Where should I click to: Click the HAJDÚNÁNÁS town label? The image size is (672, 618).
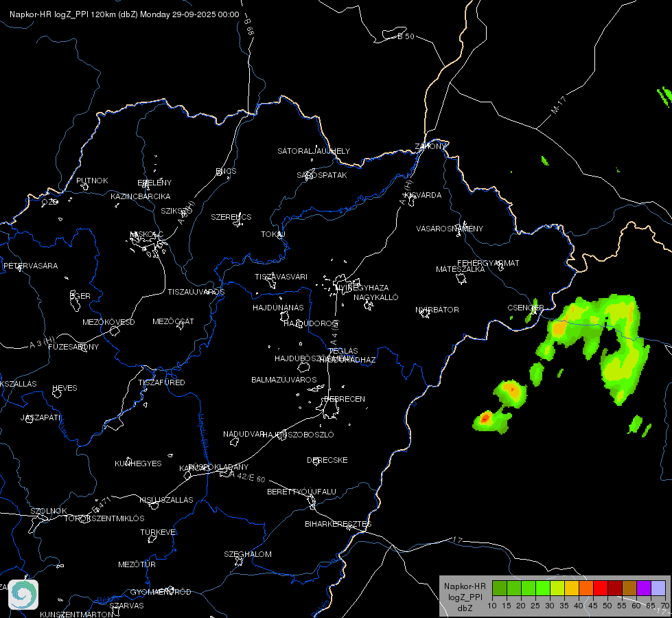coord(278,308)
